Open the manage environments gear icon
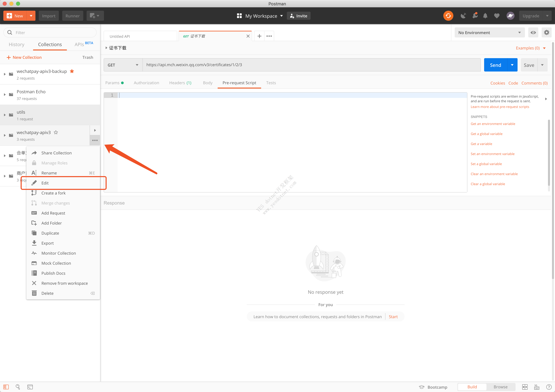Screen dimensions: 555x392 (546, 32)
